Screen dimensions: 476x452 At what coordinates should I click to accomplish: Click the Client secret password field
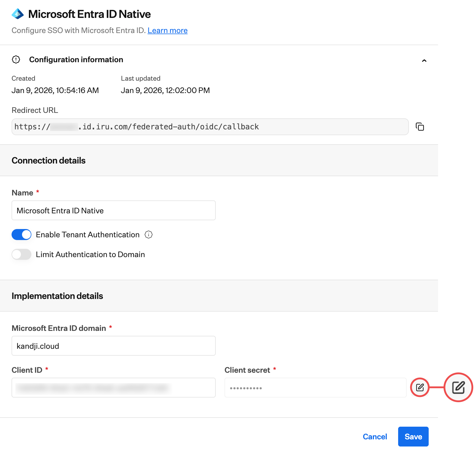click(x=316, y=388)
